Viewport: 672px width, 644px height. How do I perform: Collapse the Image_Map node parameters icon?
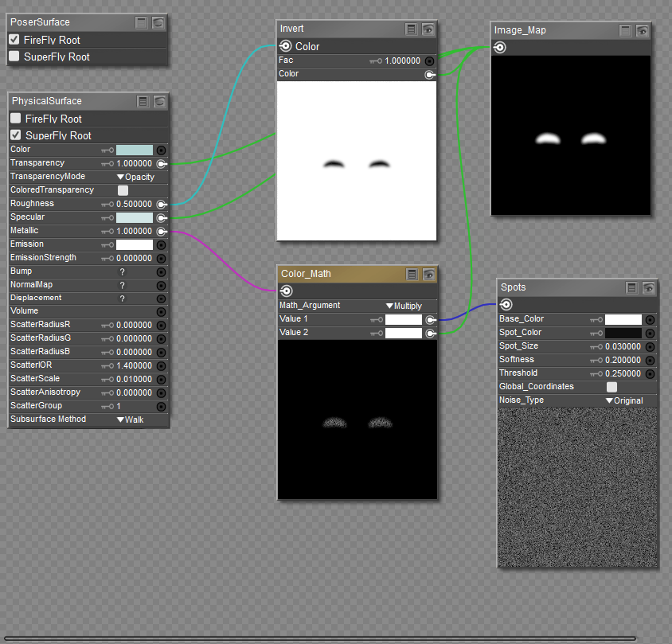[x=626, y=30]
